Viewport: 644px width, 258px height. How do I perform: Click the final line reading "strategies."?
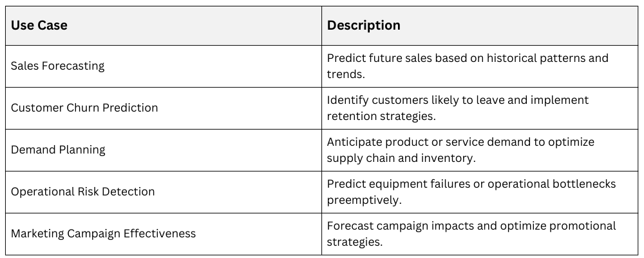355,242
